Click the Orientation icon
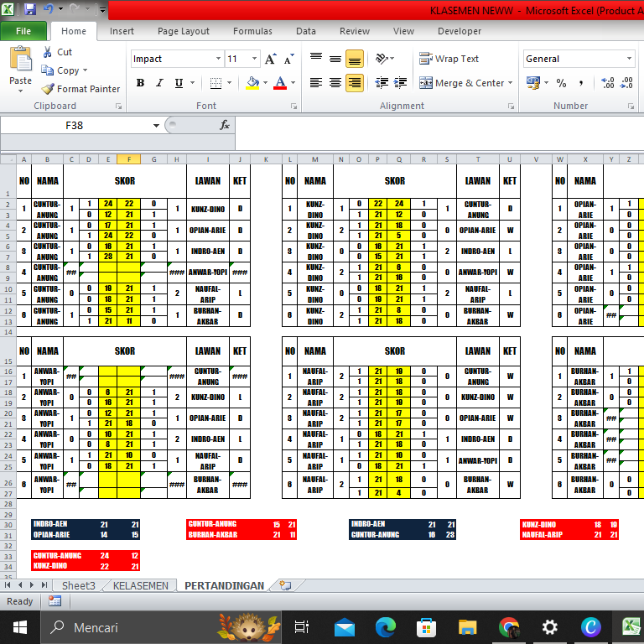Screen dimensions: 644x644 tap(382, 59)
